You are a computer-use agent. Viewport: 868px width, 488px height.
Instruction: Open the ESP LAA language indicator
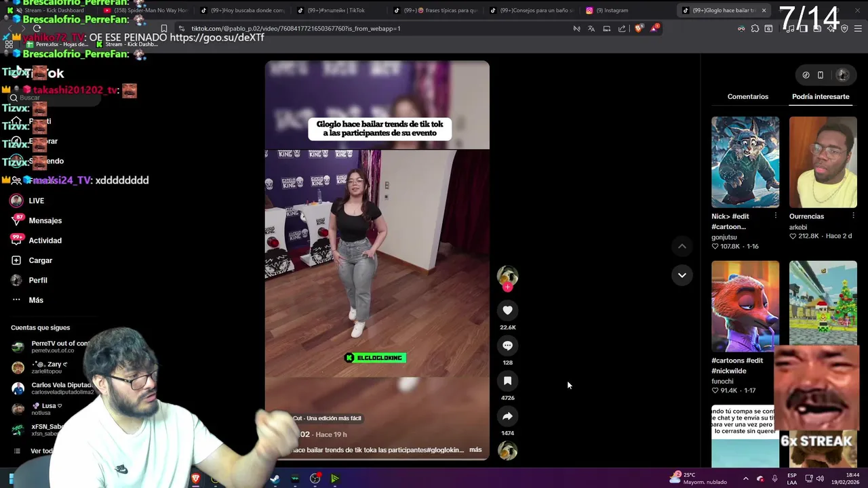[792, 479]
